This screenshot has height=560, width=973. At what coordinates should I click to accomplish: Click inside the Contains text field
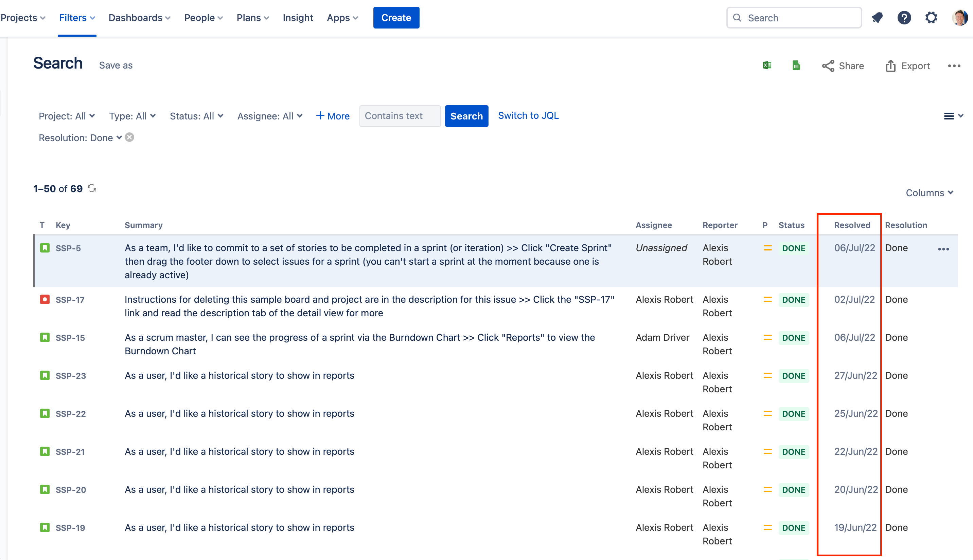coord(400,116)
